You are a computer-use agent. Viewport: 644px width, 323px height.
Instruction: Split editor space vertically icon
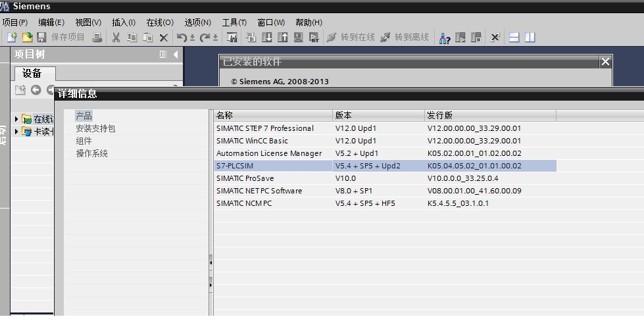click(x=530, y=37)
